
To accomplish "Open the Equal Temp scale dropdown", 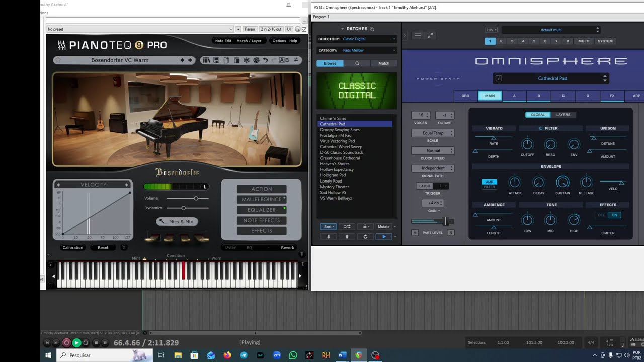I will (x=433, y=133).
